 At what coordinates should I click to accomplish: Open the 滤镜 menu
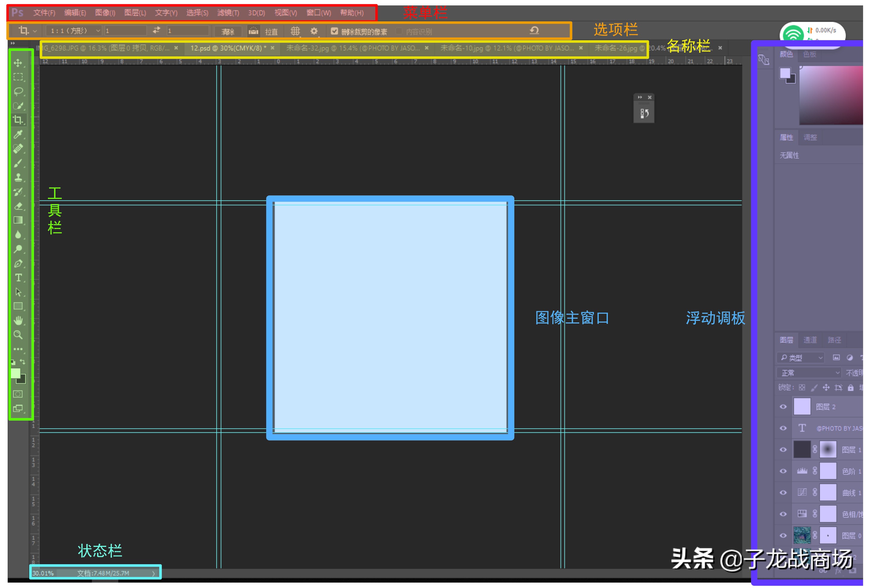(229, 12)
